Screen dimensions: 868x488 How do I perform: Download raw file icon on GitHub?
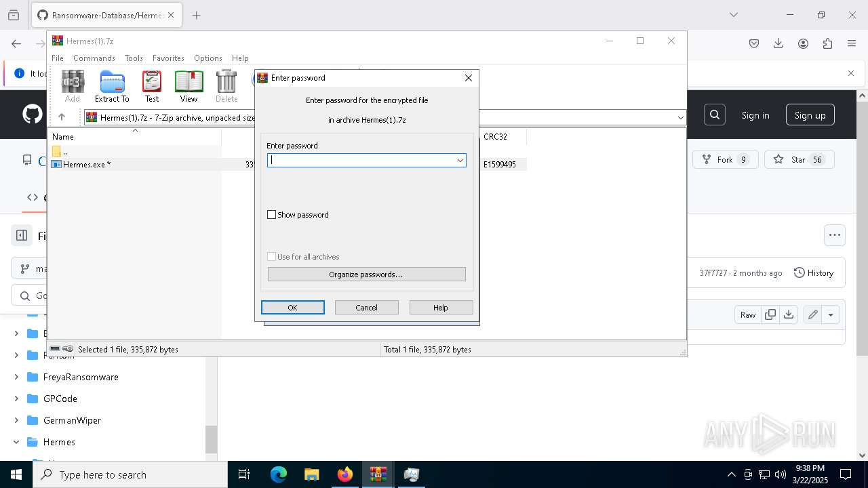[788, 314]
